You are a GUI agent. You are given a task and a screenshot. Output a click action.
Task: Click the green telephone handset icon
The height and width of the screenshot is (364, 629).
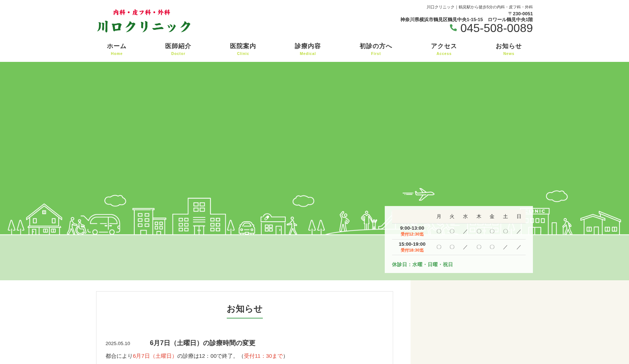click(453, 28)
